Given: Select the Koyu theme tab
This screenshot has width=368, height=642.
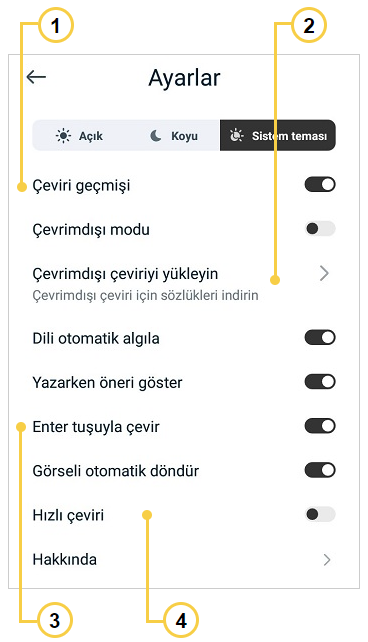Looking at the screenshot, I should point(174,136).
